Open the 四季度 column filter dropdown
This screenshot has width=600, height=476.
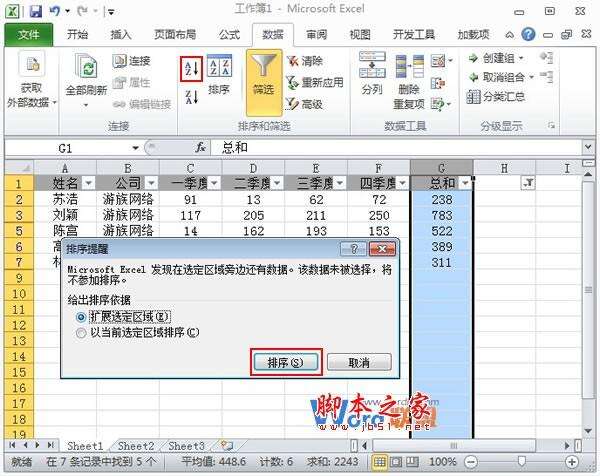coord(402,183)
